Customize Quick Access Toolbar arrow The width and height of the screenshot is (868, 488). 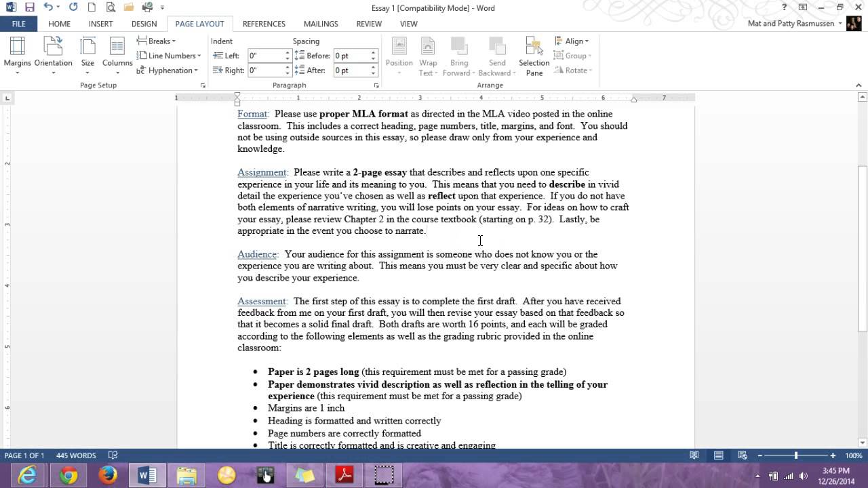click(162, 8)
